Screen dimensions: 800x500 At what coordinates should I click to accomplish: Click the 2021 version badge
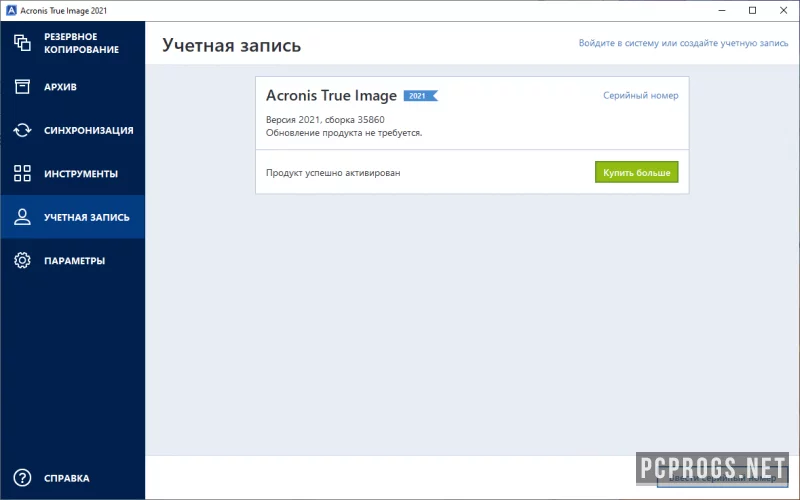click(x=420, y=95)
